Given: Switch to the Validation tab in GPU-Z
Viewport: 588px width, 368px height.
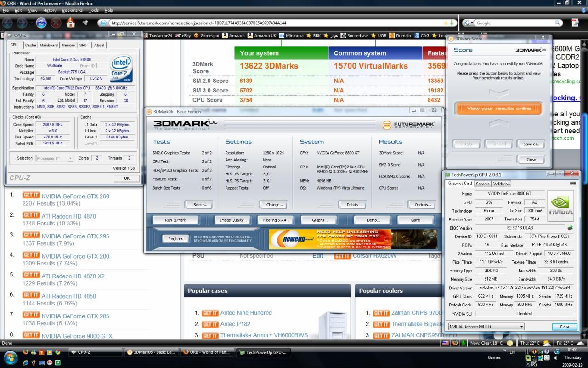Looking at the screenshot, I should point(501,184).
